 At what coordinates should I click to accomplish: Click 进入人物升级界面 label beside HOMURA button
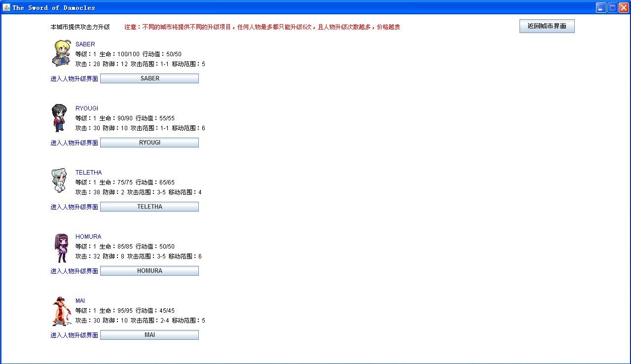[x=74, y=271]
